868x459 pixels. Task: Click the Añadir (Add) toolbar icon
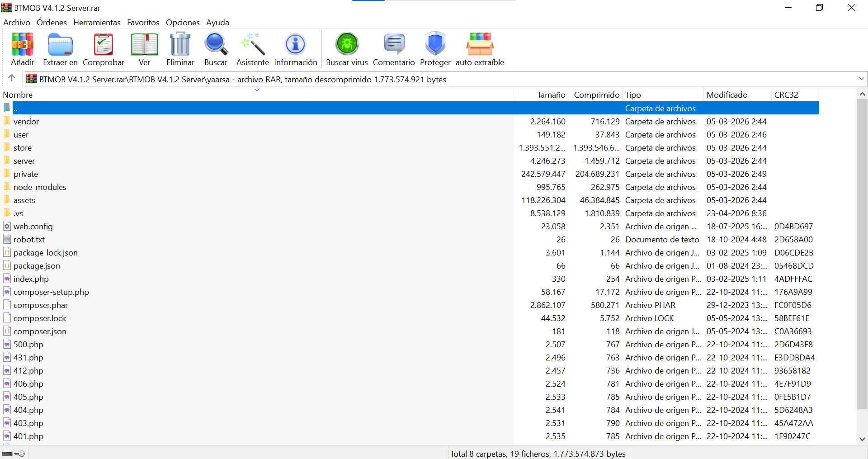[23, 44]
